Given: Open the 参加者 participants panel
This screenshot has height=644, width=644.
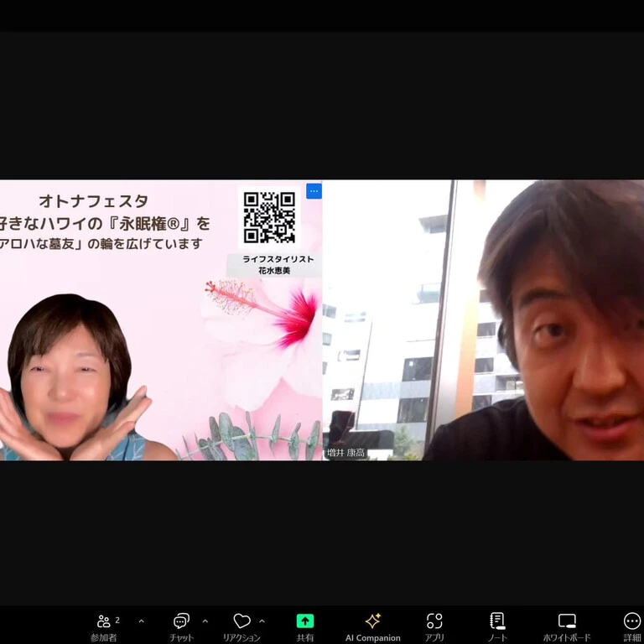Looking at the screenshot, I should click(x=104, y=627).
